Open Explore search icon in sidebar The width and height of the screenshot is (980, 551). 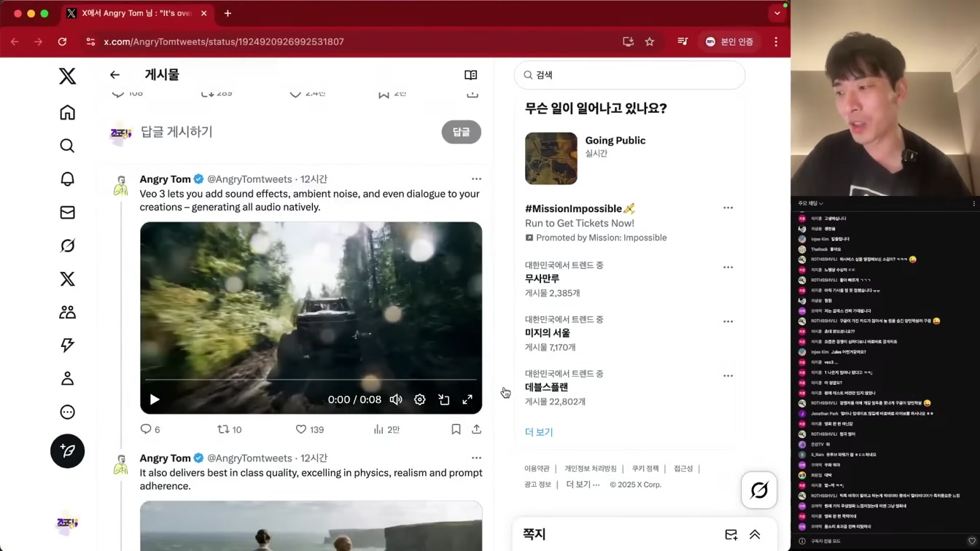[x=67, y=146]
